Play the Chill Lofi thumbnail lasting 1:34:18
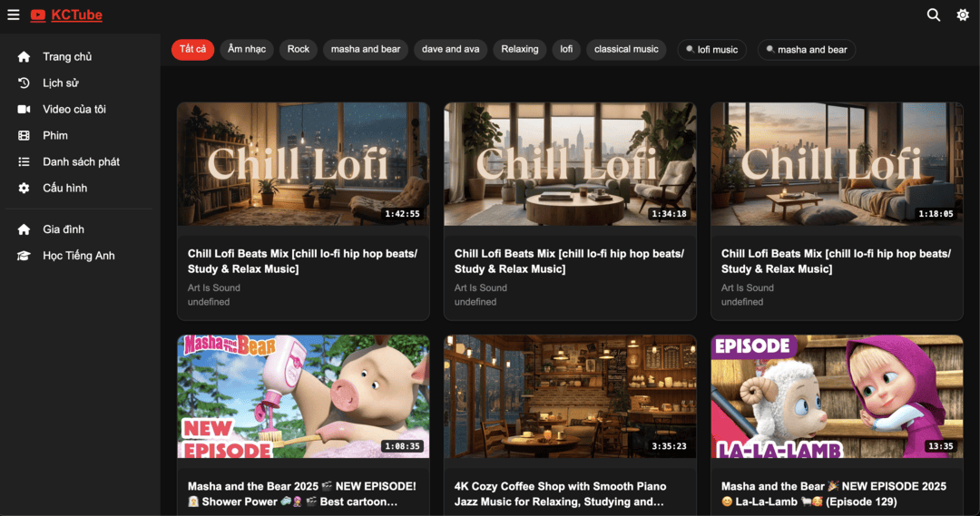This screenshot has width=980, height=516. (x=570, y=163)
